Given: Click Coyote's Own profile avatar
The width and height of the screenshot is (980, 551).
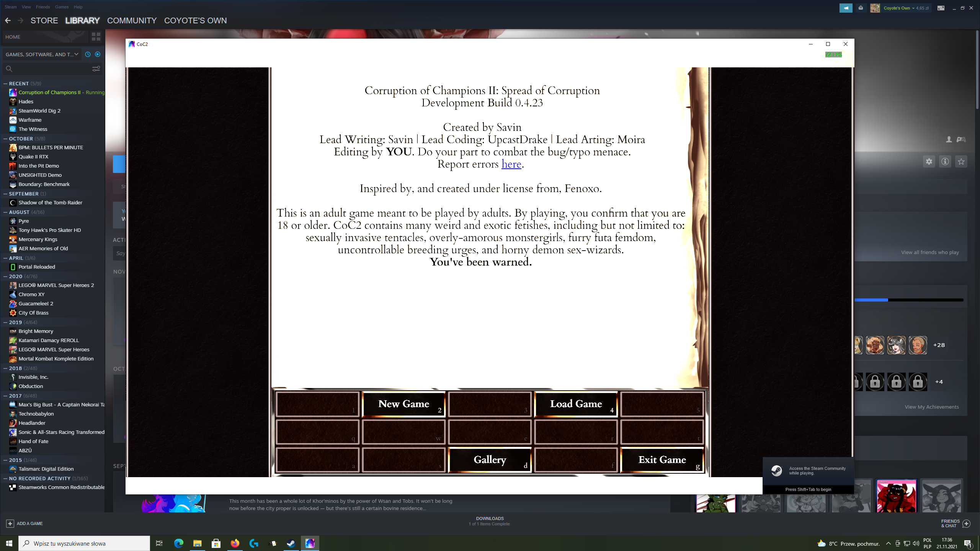Looking at the screenshot, I should pos(875,8).
